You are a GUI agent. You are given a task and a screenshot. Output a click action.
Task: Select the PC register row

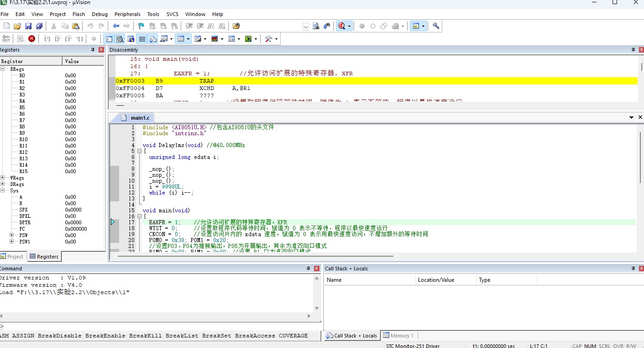[x=52, y=229]
